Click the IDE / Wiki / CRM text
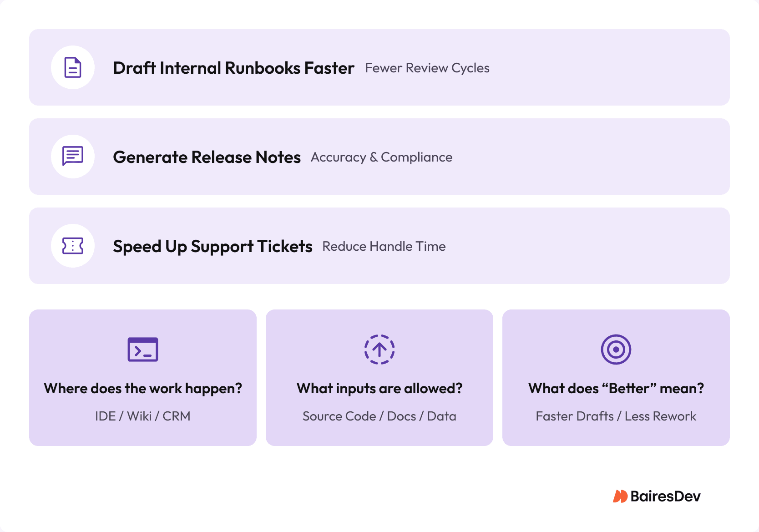Screen dimensions: 759x532 143,416
